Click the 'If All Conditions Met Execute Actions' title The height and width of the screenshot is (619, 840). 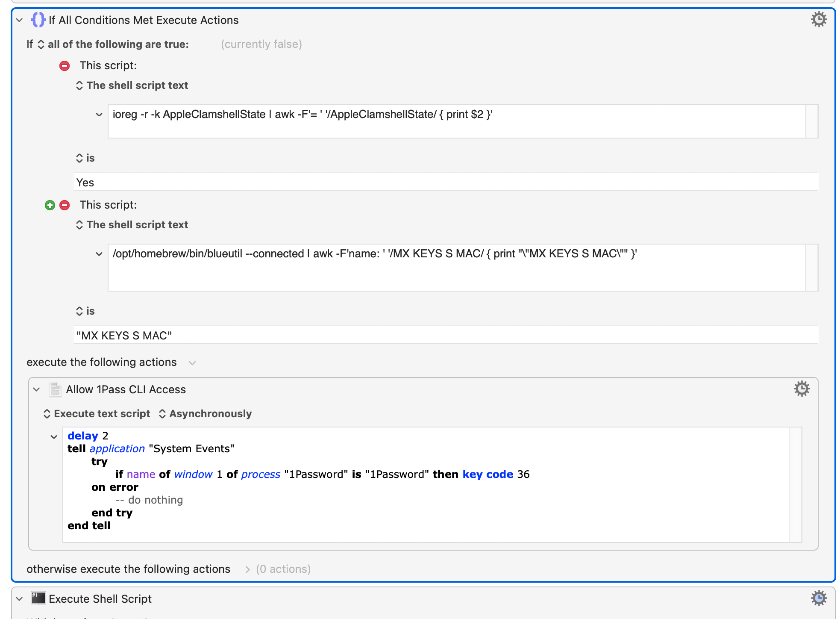(x=144, y=20)
